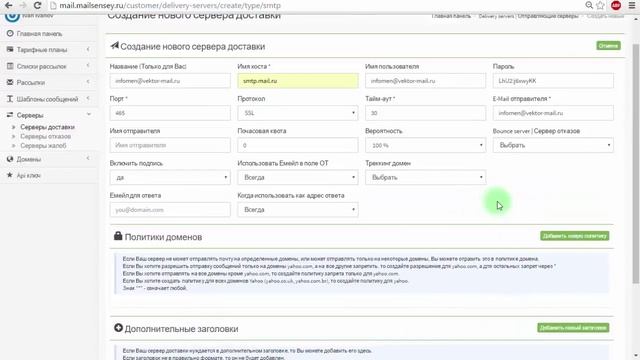Click the Шаблоны сообщений text icon
The width and height of the screenshot is (640, 360).
click(x=10, y=99)
